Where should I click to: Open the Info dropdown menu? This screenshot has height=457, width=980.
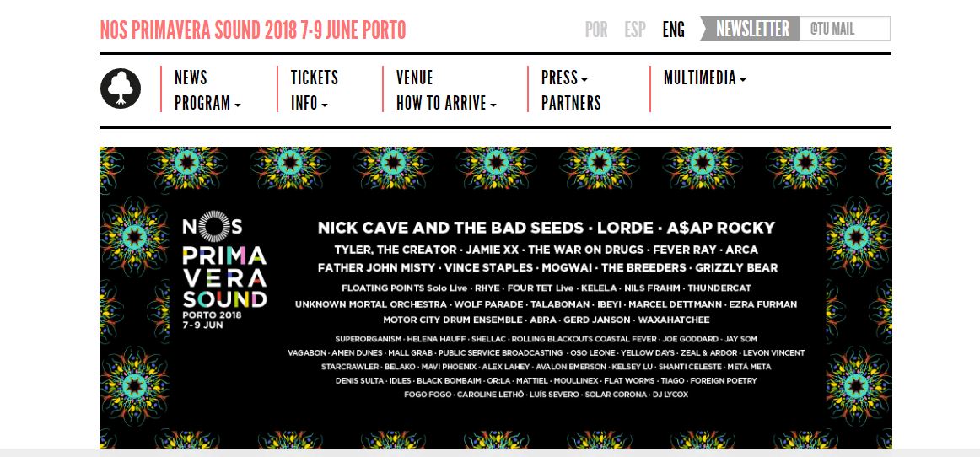pos(310,103)
